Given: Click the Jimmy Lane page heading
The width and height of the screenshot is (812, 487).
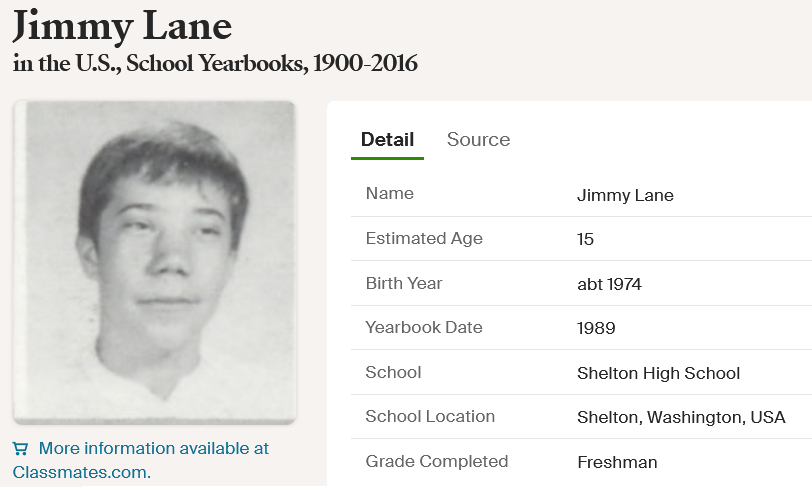Looking at the screenshot, I should (x=121, y=25).
